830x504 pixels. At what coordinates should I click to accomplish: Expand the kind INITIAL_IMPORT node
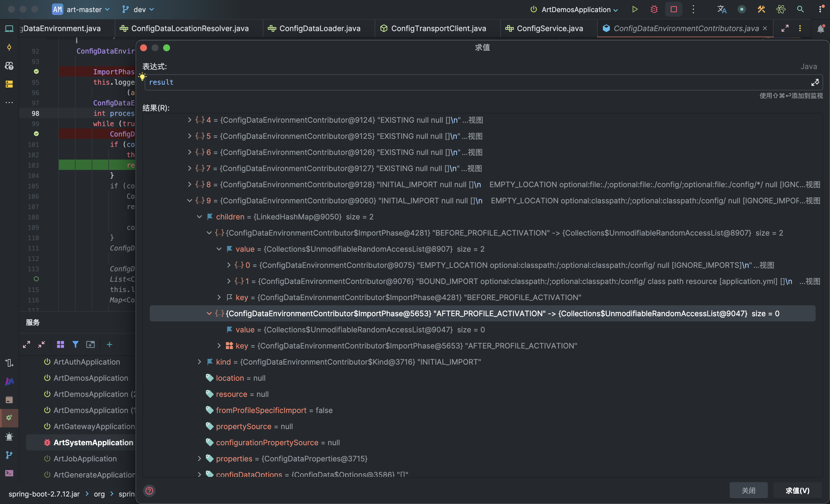tap(199, 362)
